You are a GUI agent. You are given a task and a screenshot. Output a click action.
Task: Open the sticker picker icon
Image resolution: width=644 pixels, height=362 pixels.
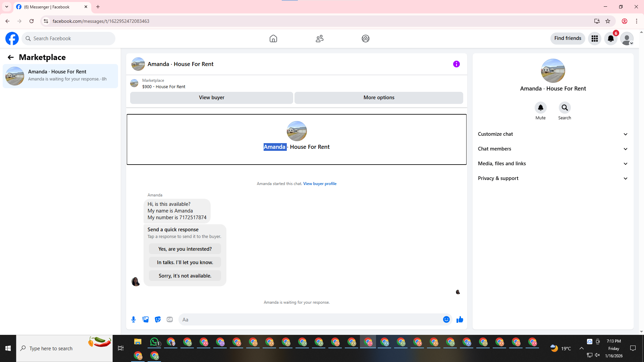tap(158, 319)
